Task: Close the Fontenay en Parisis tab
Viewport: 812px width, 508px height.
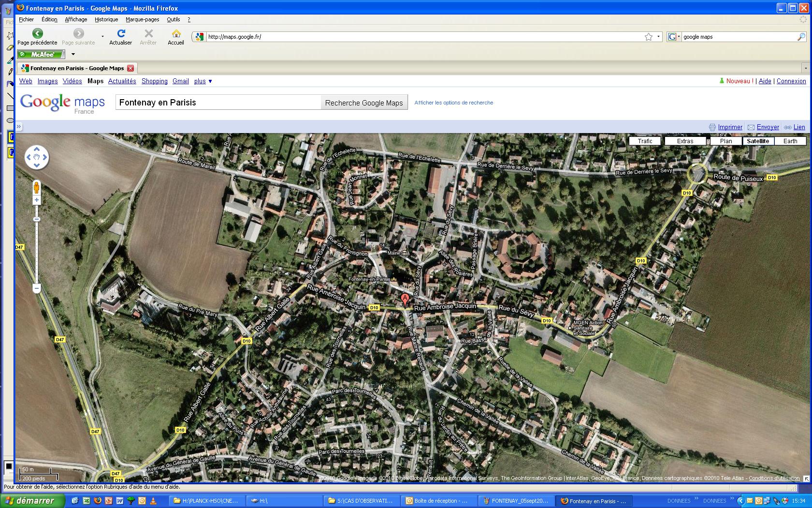Action: tap(130, 68)
